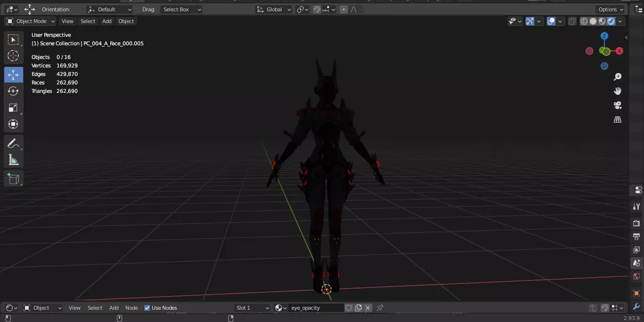Image resolution: width=644 pixels, height=322 pixels.
Task: Open the viewport View menu
Action: tap(67, 21)
